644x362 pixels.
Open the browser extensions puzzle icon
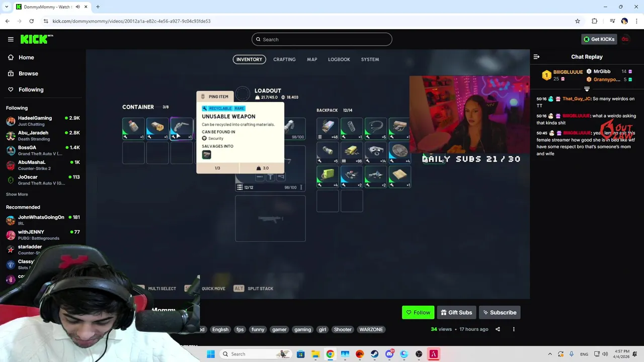pos(594,21)
